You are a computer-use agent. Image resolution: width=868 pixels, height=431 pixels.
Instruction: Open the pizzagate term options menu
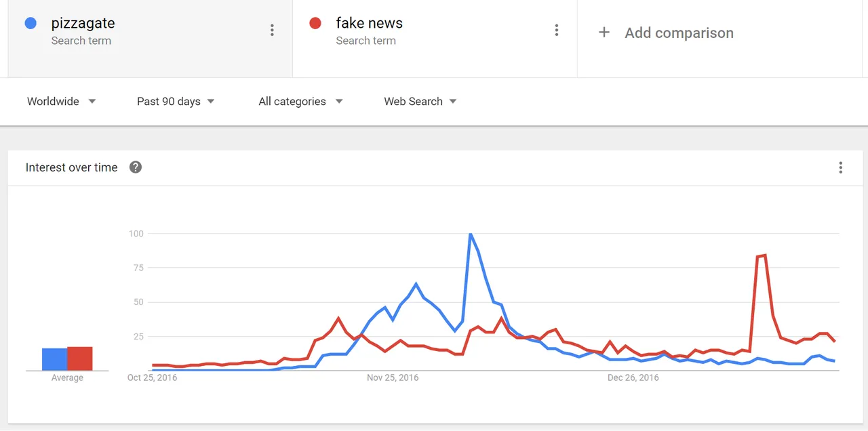click(x=272, y=30)
